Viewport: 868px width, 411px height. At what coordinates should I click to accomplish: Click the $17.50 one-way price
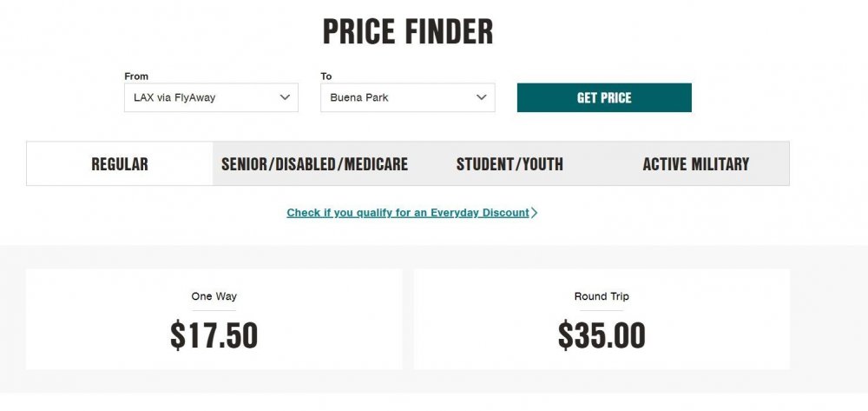pos(214,336)
